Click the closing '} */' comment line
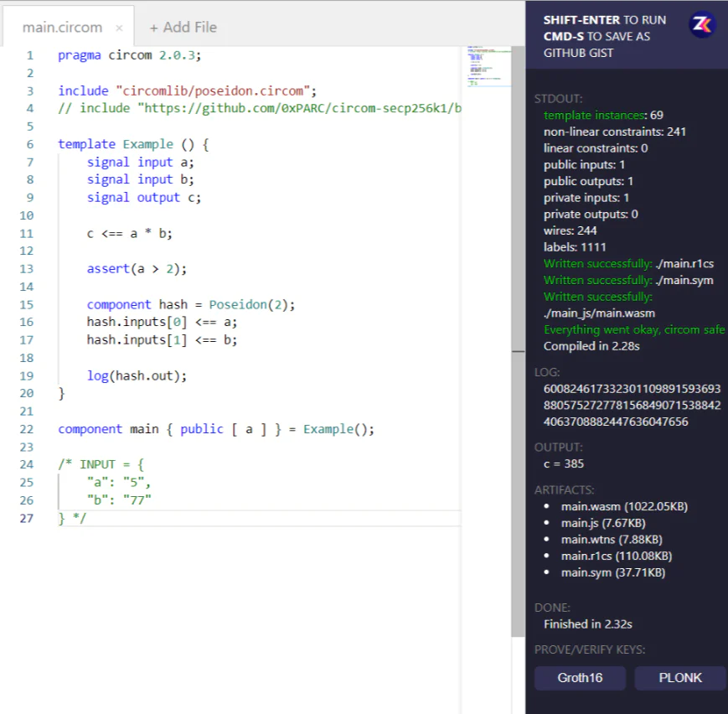Screen dimensions: 728x714 [x=72, y=518]
